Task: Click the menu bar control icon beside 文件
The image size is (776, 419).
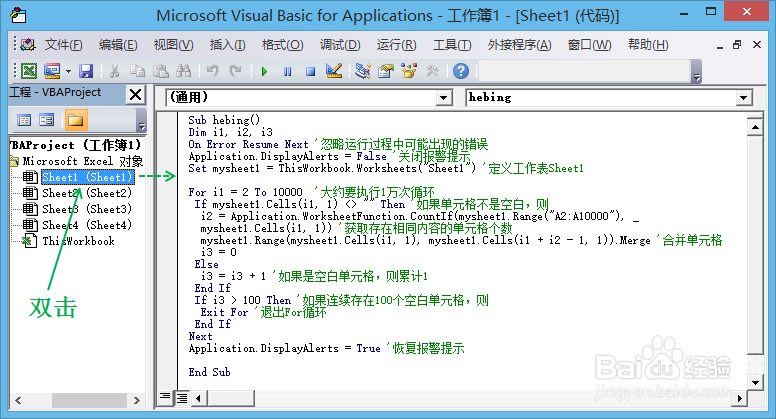Action: [x=28, y=45]
